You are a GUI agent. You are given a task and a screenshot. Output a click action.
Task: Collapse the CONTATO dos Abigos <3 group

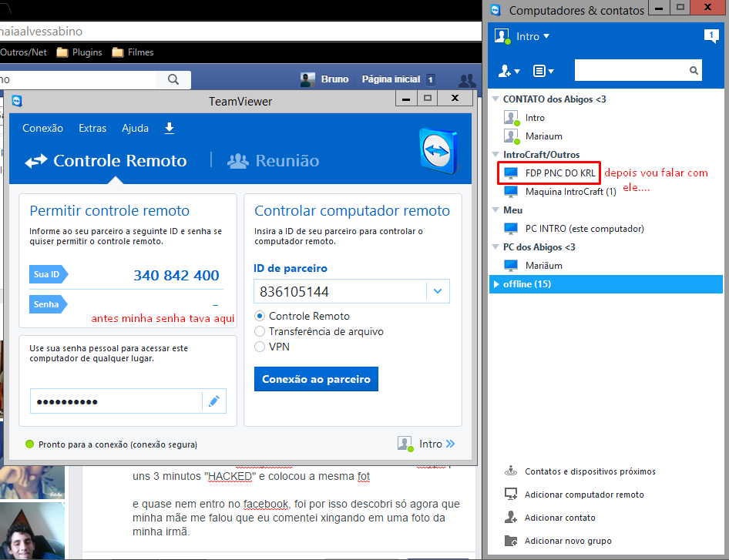pos(496,99)
